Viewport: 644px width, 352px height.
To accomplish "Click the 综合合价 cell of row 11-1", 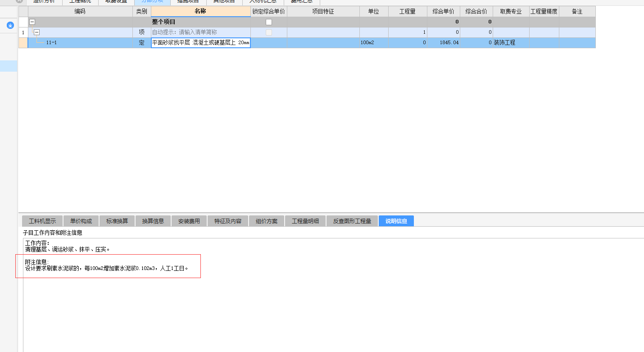I will click(476, 43).
